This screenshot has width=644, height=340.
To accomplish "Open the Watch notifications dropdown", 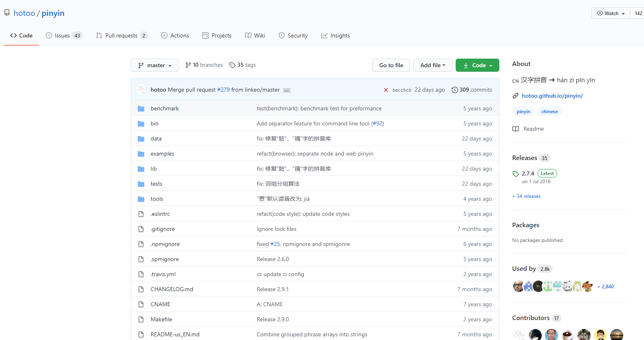I will point(611,13).
